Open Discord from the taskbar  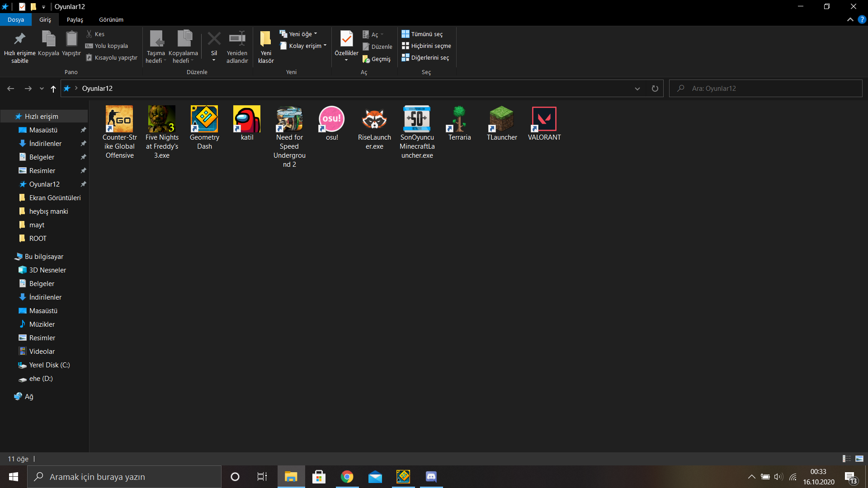point(431,477)
